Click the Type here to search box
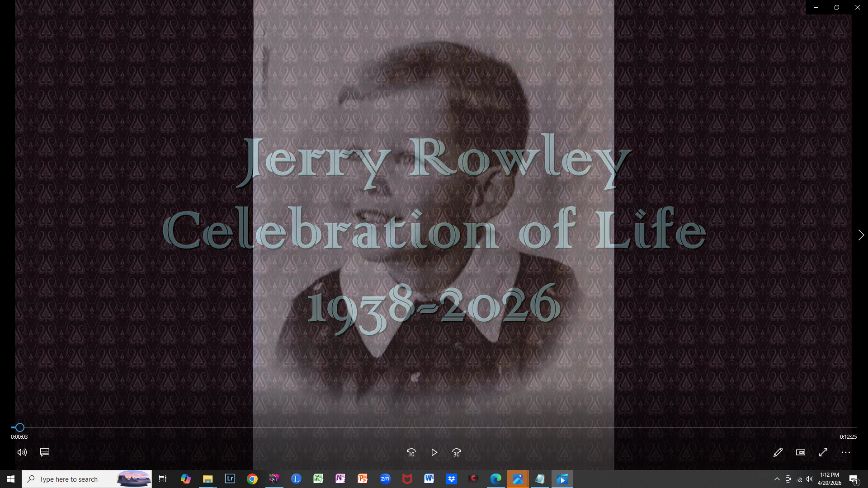The width and height of the screenshot is (868, 488). pos(87,479)
